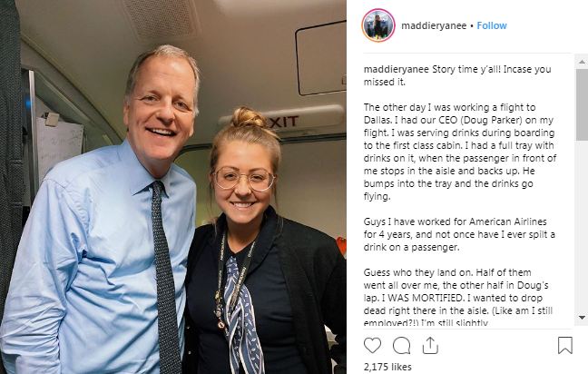
Task: Open comments using the speech bubble icon
Action: pyautogui.click(x=401, y=345)
